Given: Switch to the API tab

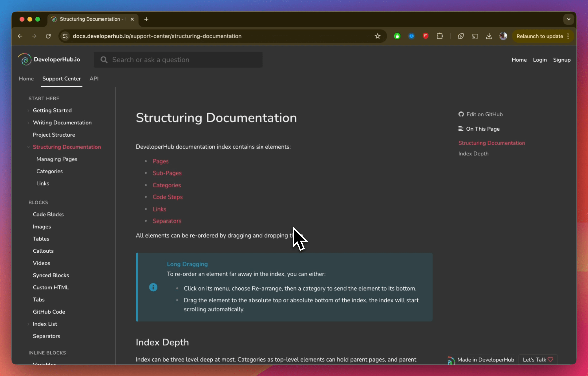Looking at the screenshot, I should click(94, 79).
